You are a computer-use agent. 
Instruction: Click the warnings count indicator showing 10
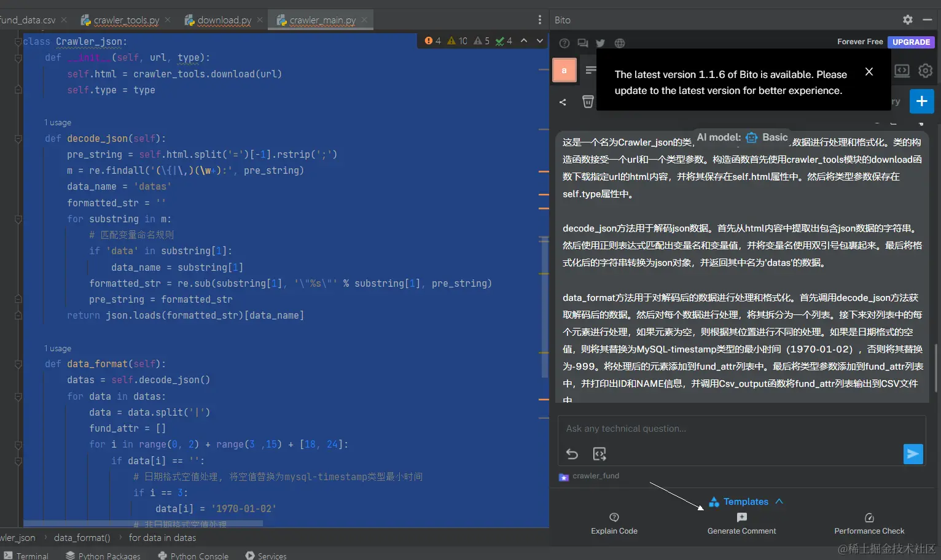coord(458,41)
